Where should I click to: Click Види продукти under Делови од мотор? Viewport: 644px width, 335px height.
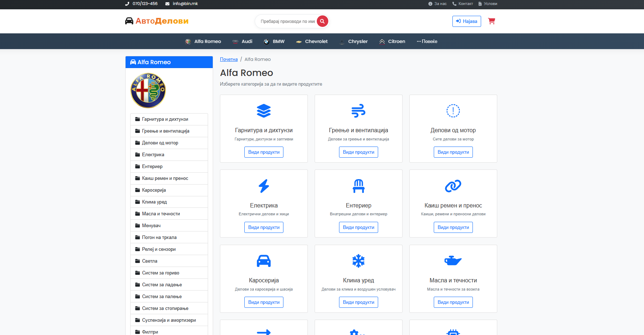tap(453, 152)
